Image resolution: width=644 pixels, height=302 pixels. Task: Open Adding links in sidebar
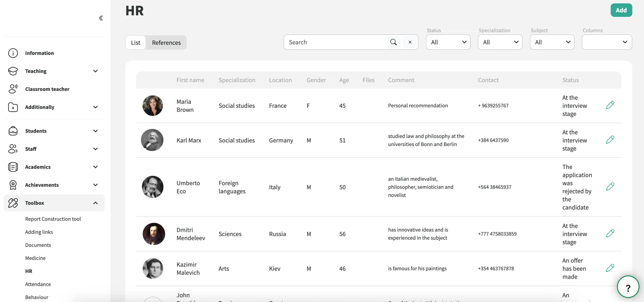(x=39, y=232)
